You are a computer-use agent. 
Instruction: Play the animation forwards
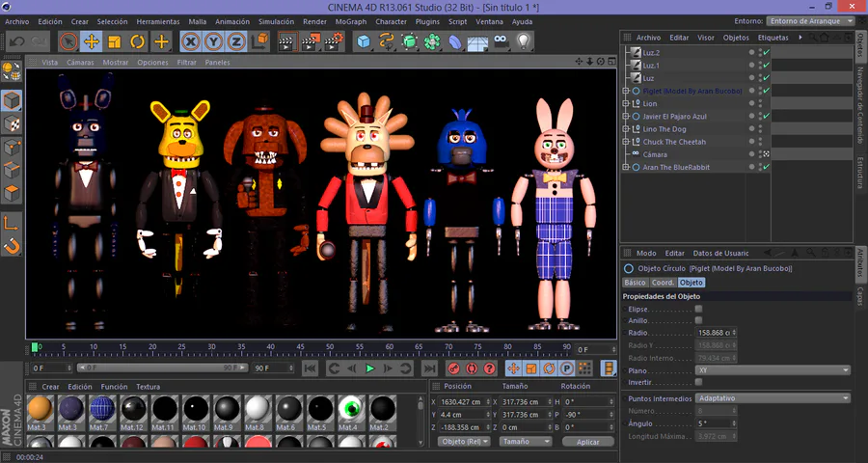click(x=369, y=368)
